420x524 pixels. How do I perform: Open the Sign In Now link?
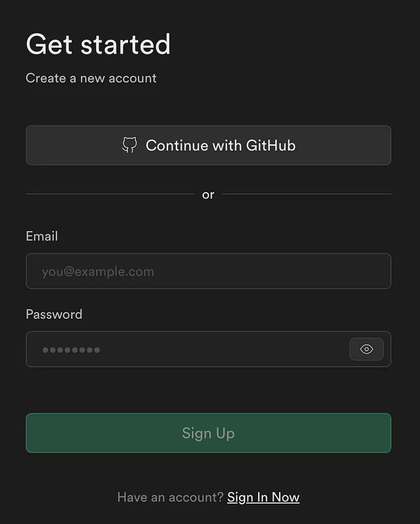[x=263, y=497]
